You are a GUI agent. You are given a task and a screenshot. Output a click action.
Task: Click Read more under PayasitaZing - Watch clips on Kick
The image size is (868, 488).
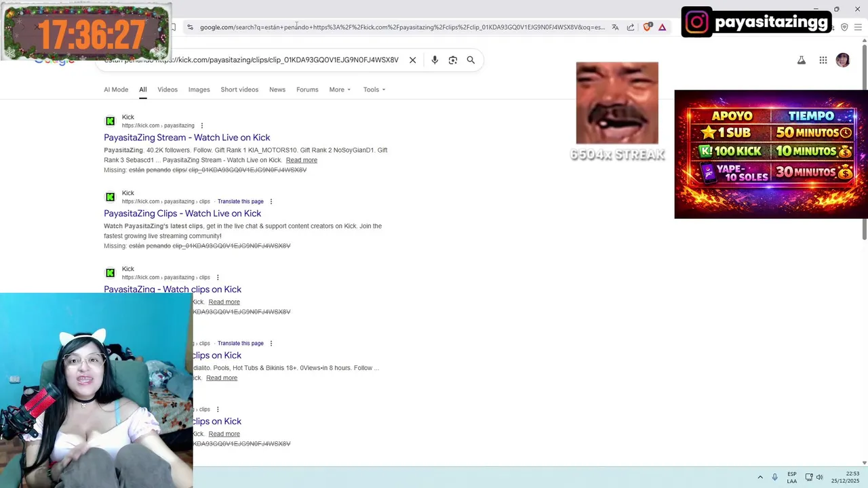click(x=224, y=302)
